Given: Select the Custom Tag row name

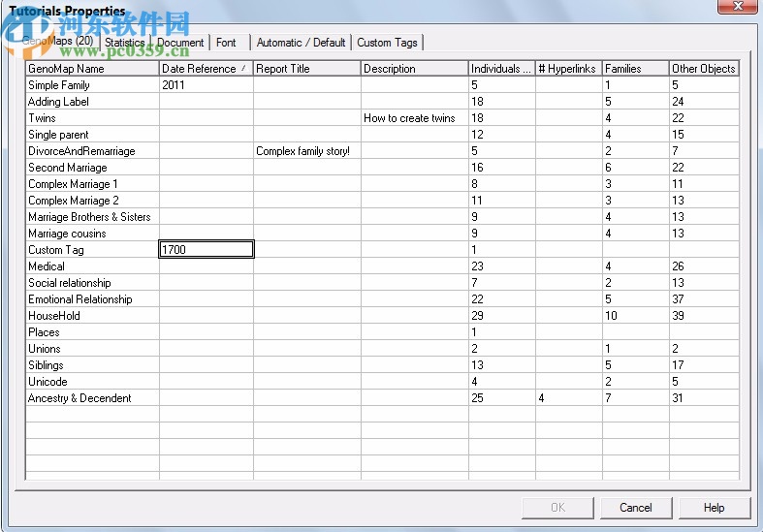Looking at the screenshot, I should point(56,250).
